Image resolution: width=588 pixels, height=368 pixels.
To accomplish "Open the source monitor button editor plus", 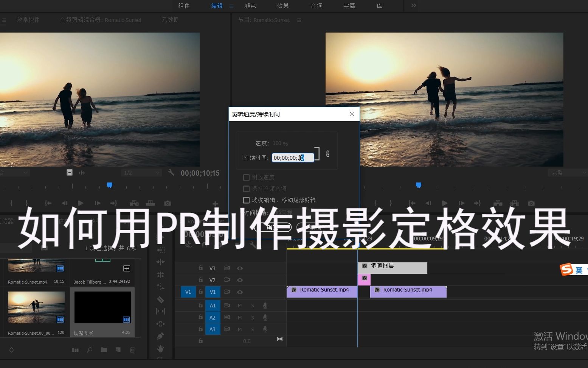I will coord(215,204).
